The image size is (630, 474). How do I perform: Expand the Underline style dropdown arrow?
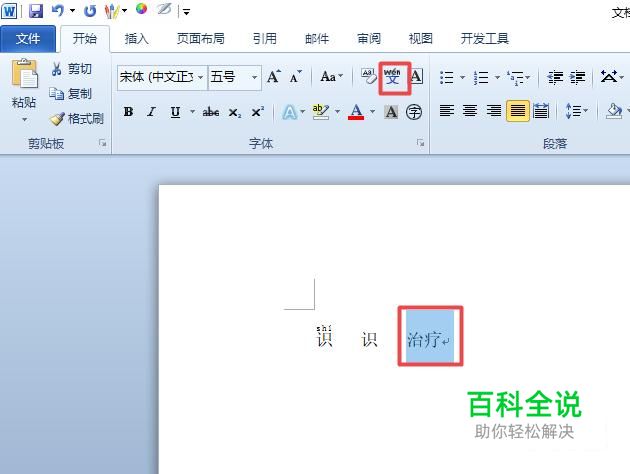(192, 112)
